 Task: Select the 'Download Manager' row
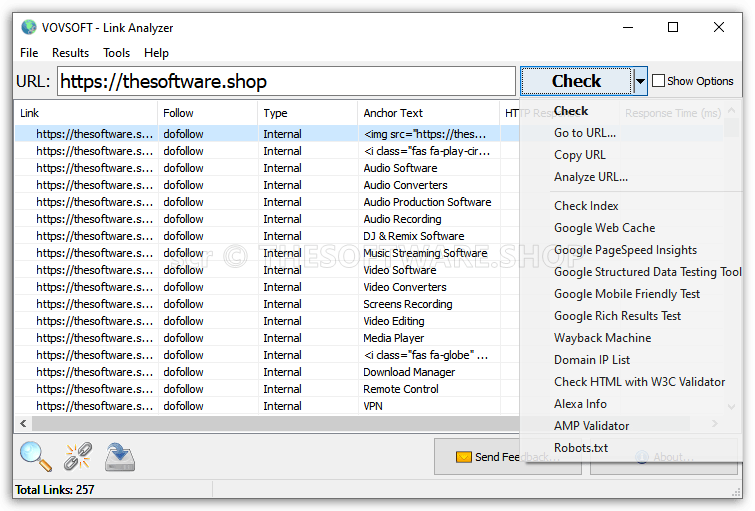coord(267,372)
